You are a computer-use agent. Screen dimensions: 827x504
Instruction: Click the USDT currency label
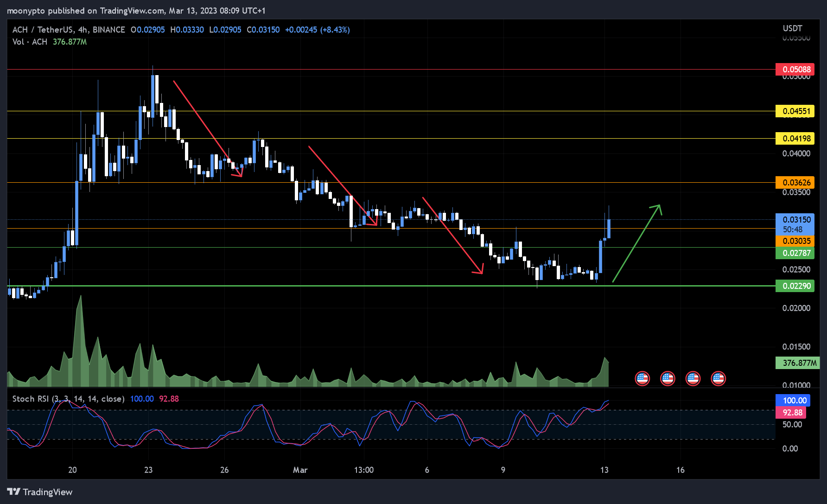click(792, 28)
